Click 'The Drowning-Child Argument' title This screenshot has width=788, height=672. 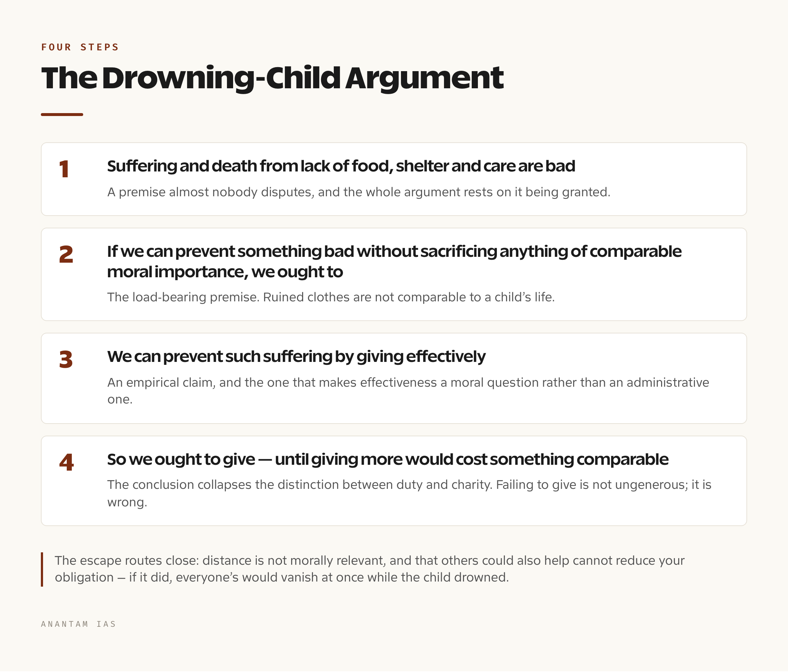[x=272, y=78]
